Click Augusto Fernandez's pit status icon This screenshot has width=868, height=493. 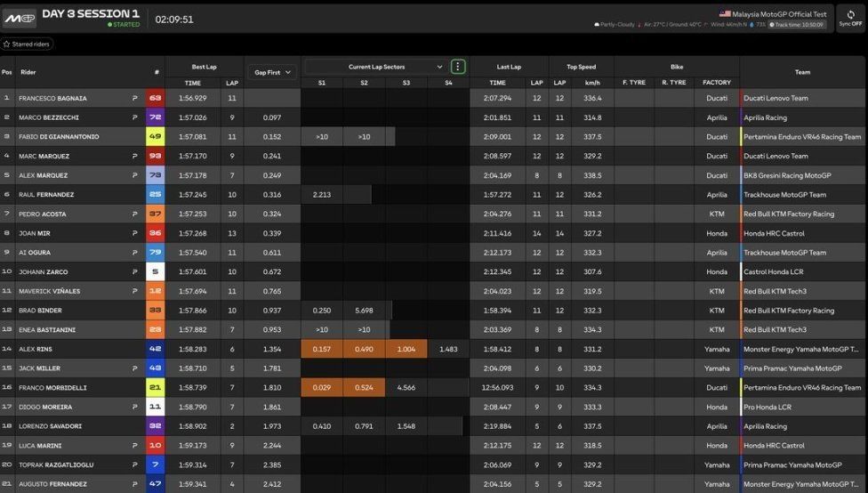(134, 484)
